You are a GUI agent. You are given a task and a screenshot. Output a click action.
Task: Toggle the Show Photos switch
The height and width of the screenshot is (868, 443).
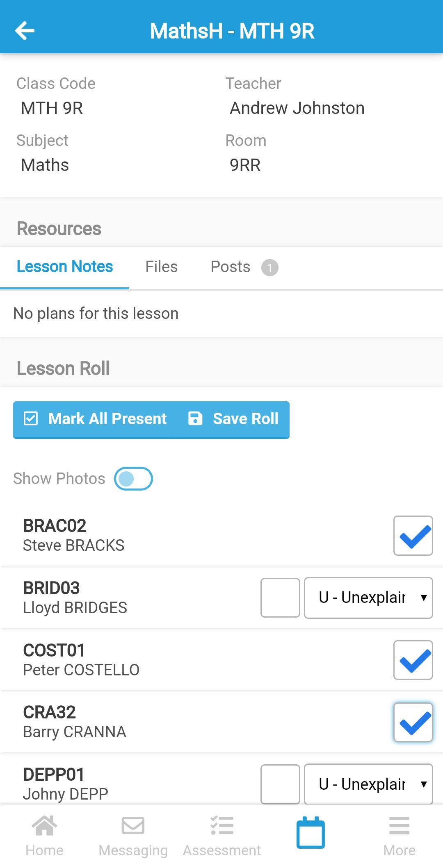[x=133, y=479]
